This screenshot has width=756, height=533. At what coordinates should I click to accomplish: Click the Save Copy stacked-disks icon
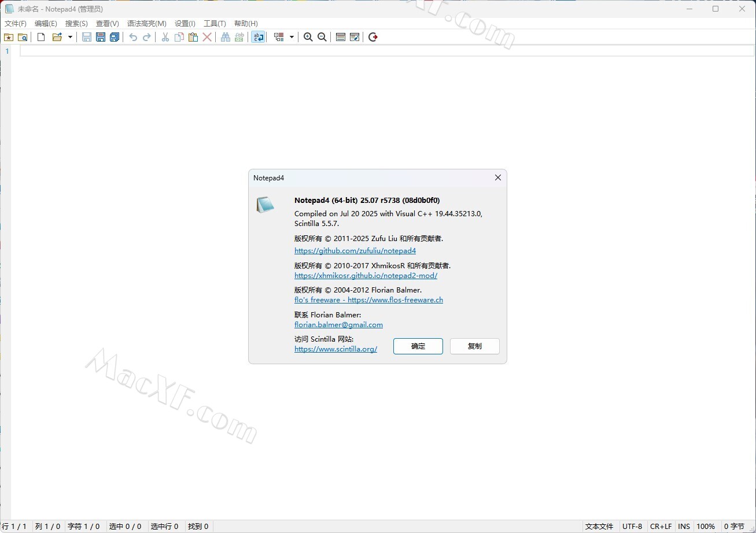click(x=115, y=37)
